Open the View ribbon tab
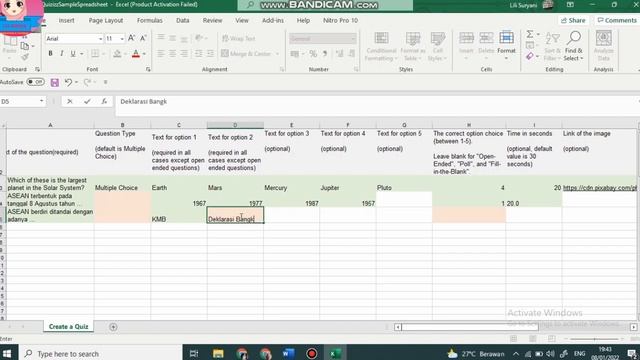The height and width of the screenshot is (360, 640). [242, 20]
